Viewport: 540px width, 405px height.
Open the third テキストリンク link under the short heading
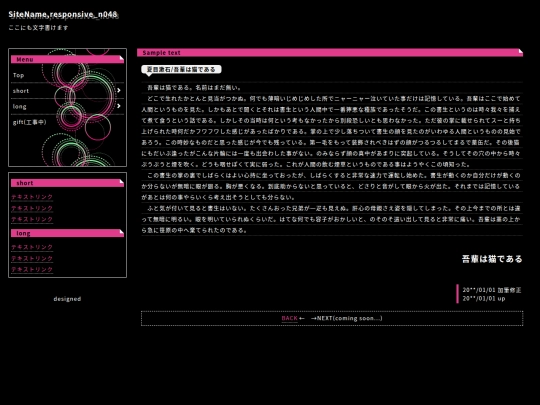pyautogui.click(x=32, y=219)
